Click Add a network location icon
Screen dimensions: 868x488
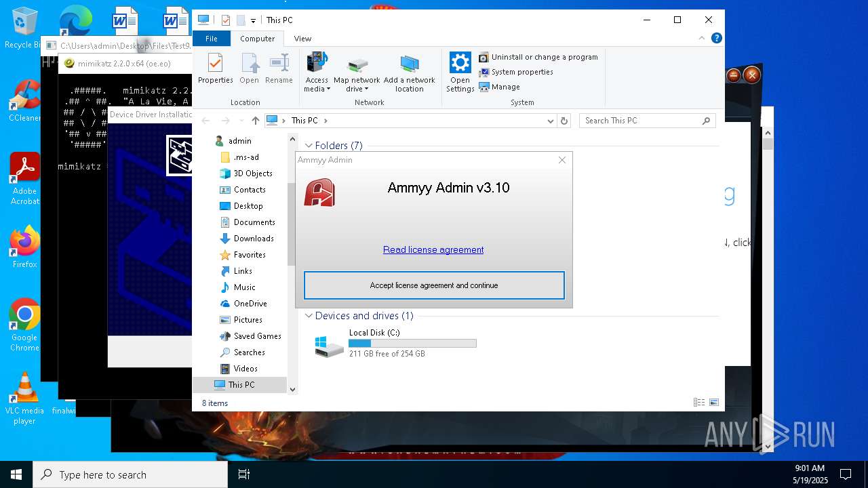[409, 64]
